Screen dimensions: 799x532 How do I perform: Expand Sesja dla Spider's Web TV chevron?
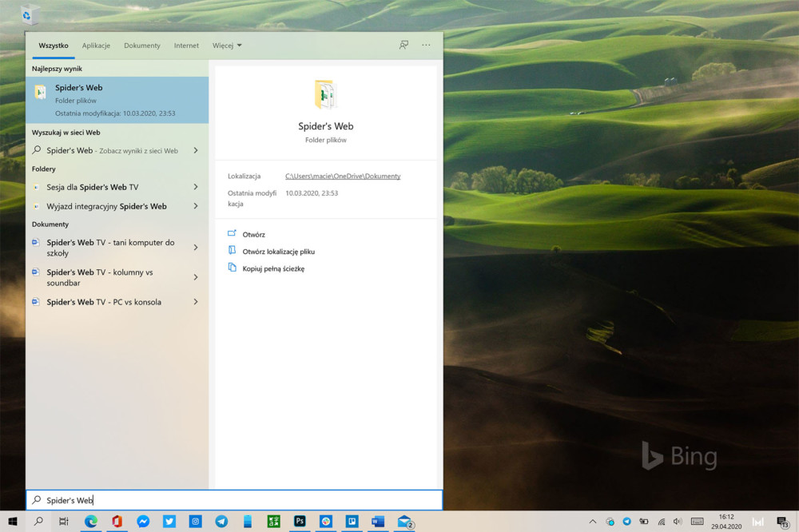click(196, 187)
